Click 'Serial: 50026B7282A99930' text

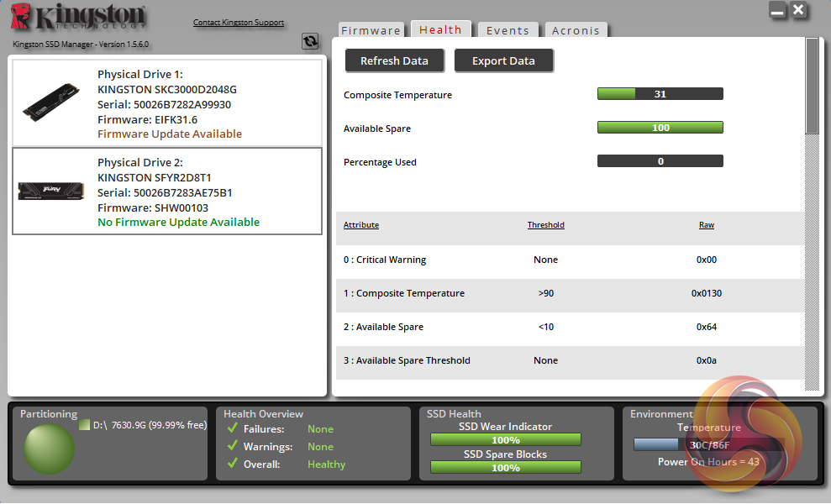[165, 104]
